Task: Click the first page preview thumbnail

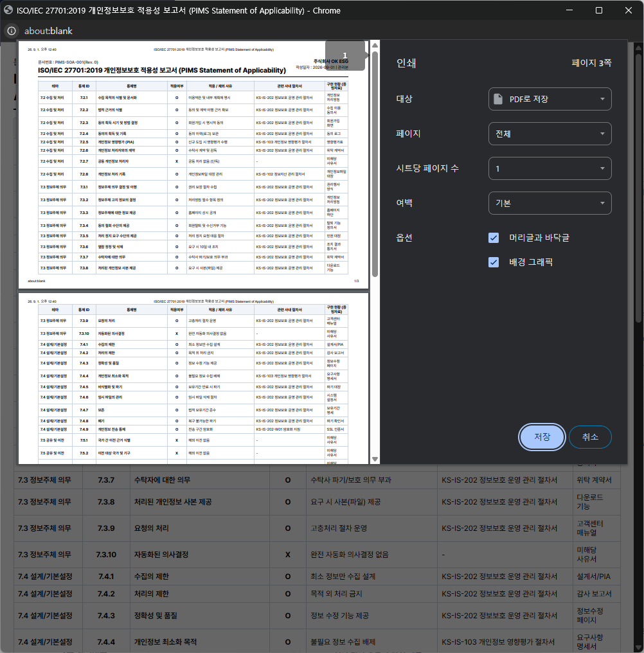Action: pyautogui.click(x=193, y=165)
